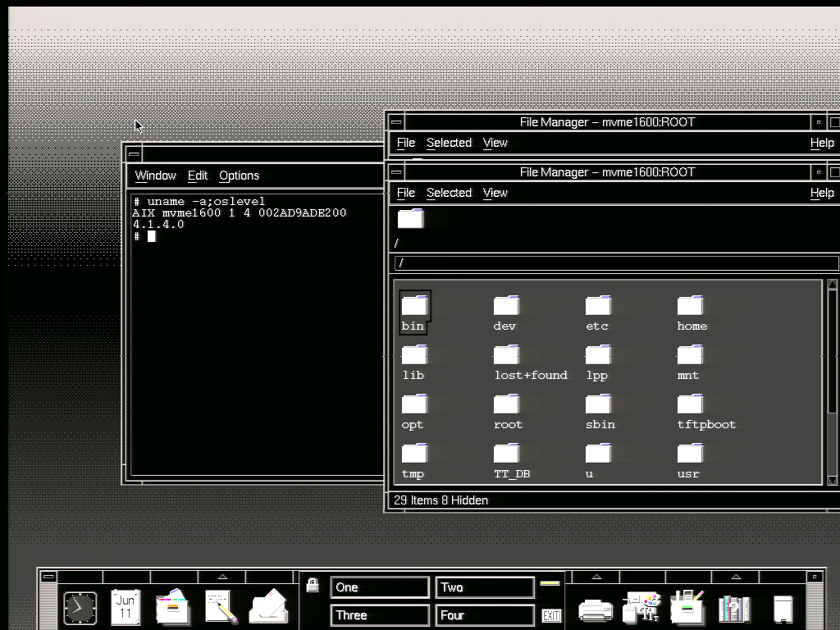
Task: Expand the subpanel arrow above the Printer
Action: pyautogui.click(x=596, y=577)
